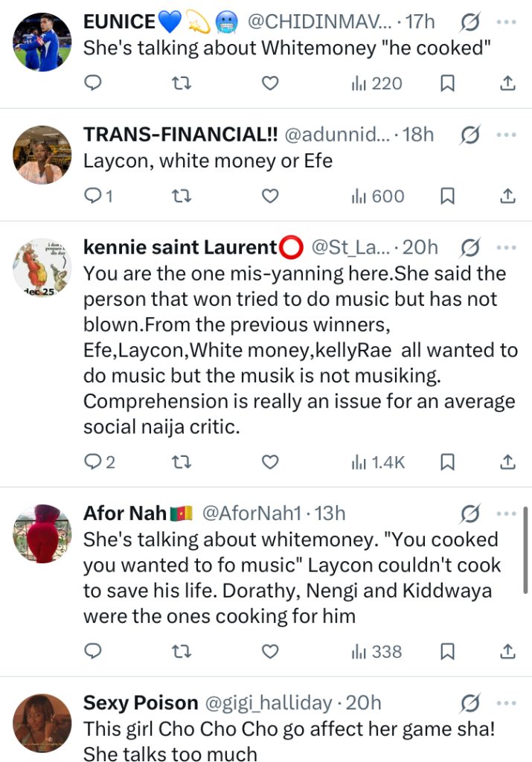This screenshot has width=532, height=762.
Task: Repost TRANS-FINANCIAL's tweet
Action: click(181, 196)
